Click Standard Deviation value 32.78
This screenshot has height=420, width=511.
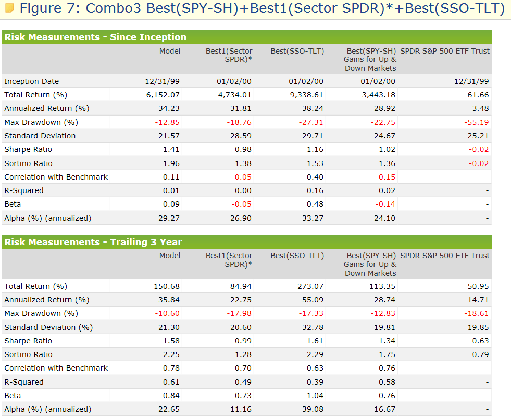313,327
